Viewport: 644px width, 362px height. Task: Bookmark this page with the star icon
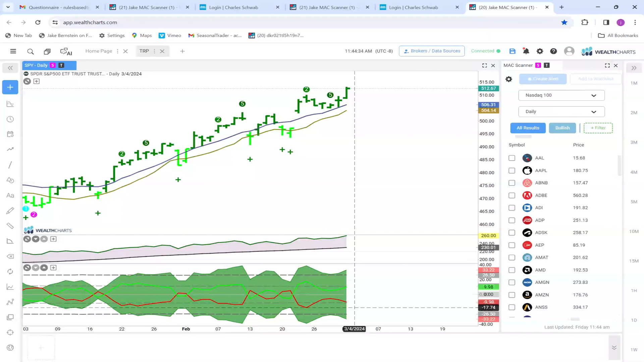[x=564, y=22]
